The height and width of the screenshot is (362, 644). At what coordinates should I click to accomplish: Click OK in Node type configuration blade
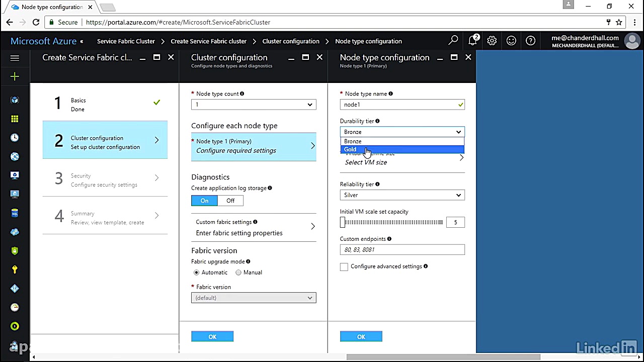[x=361, y=337]
